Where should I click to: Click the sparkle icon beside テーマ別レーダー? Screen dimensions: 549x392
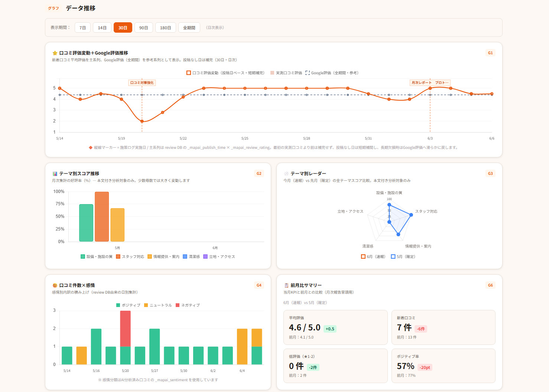click(286, 174)
